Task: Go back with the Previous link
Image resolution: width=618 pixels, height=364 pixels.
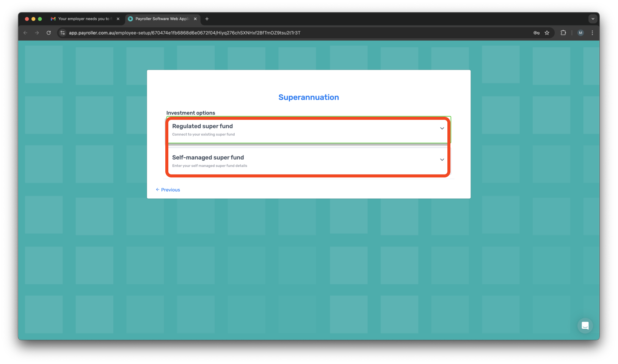Action: pyautogui.click(x=168, y=190)
